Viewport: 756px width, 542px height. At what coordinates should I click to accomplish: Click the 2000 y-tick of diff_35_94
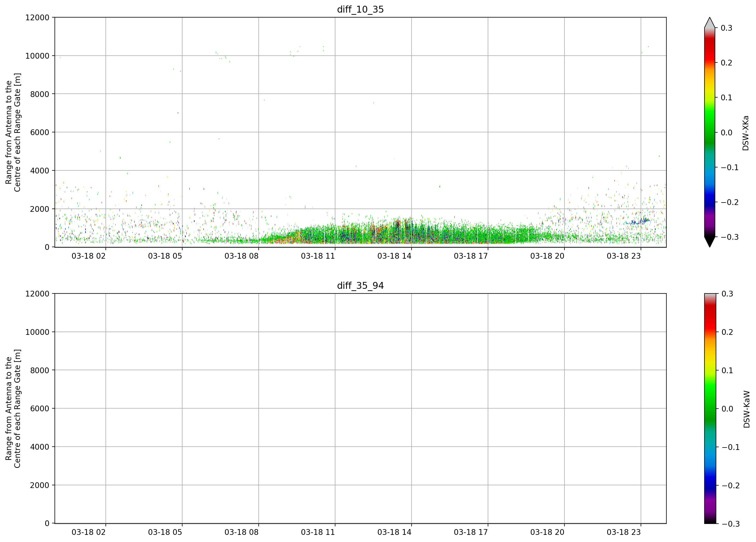click(x=40, y=485)
